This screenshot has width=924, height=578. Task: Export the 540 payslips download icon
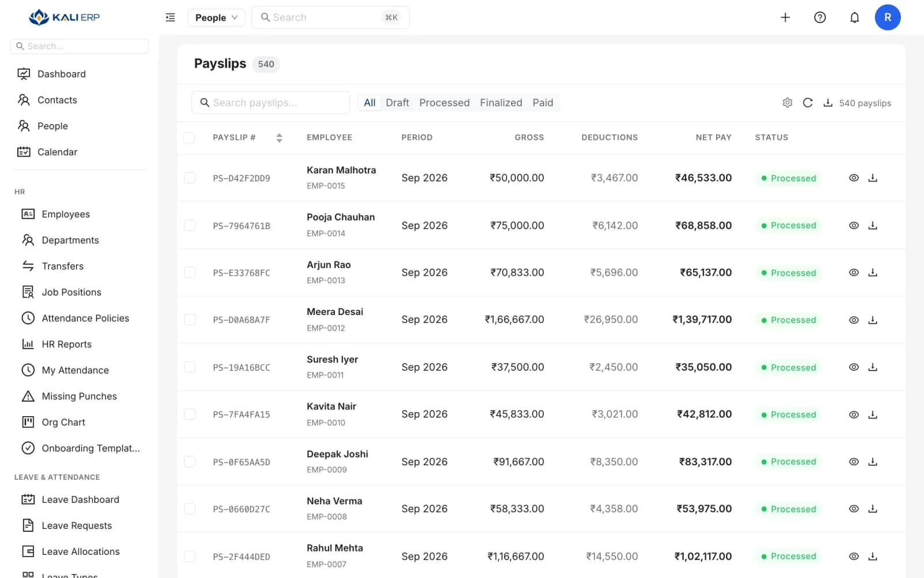828,103
